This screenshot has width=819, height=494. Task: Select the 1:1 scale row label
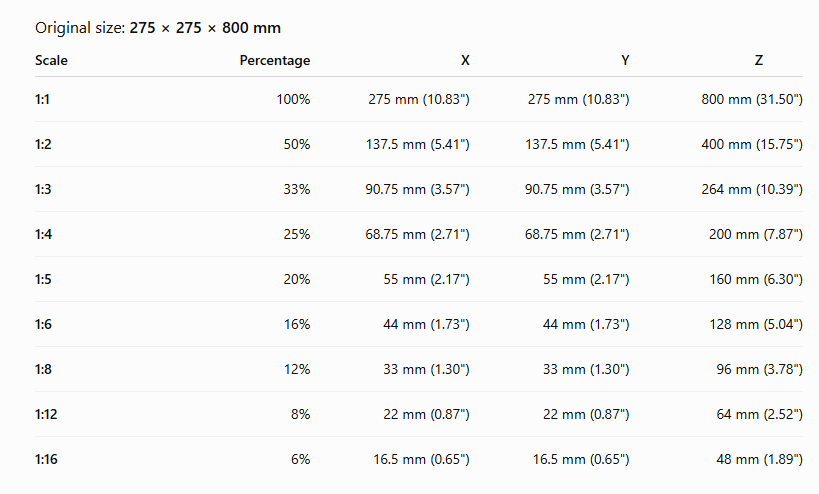[x=42, y=99]
